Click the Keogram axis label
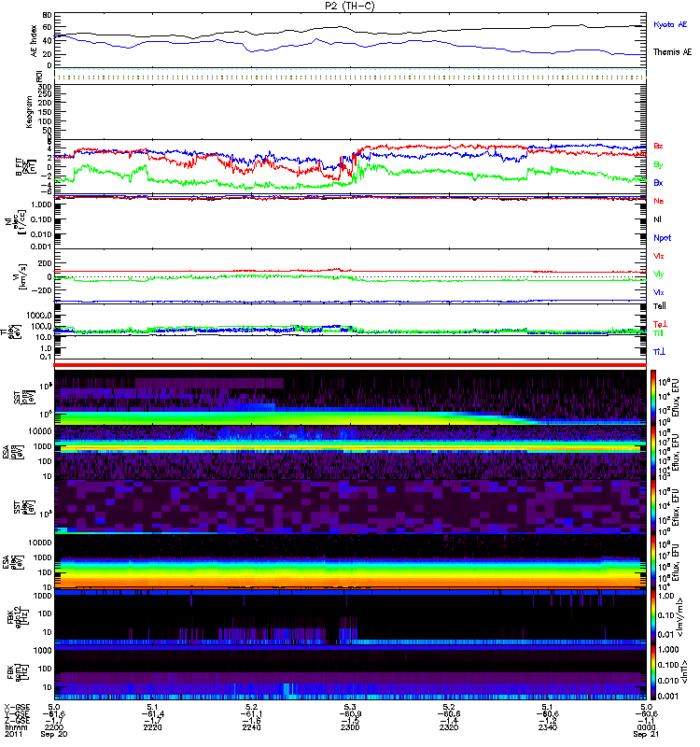 [29, 111]
